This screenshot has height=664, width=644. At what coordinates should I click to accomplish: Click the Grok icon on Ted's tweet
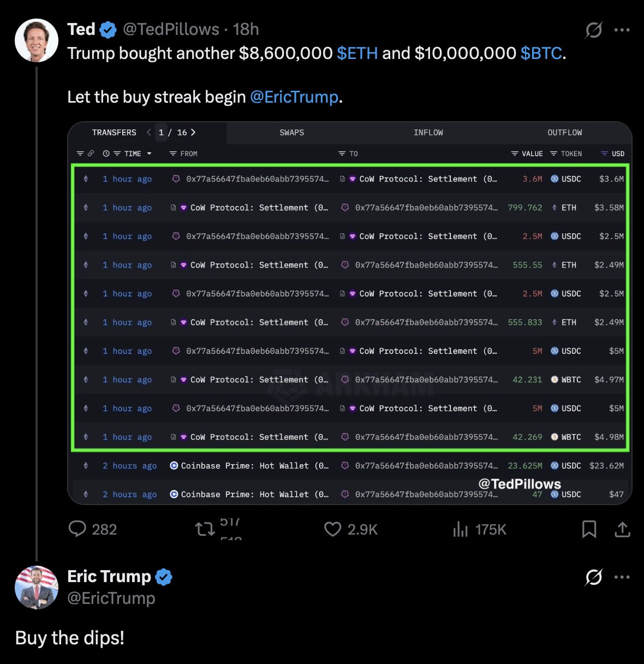tap(593, 29)
